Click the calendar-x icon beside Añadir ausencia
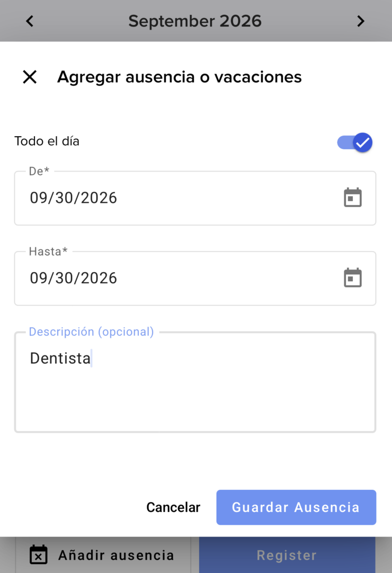 click(x=38, y=554)
